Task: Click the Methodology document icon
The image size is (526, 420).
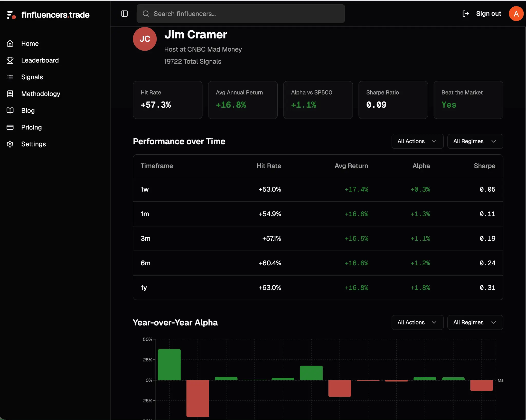Action: (10, 94)
